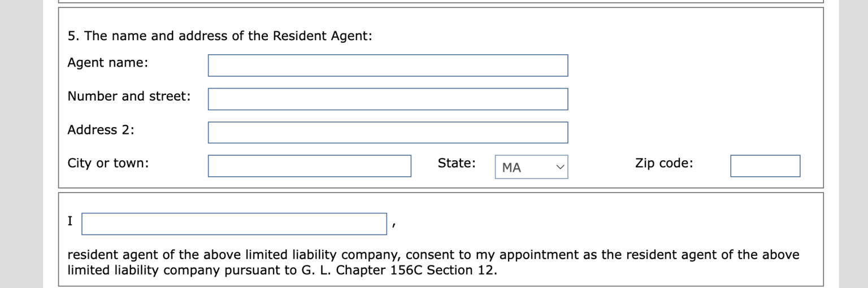Viewport: 868px width, 288px height.
Task: Click "limited liability company pursuant" text line
Action: pos(172,270)
